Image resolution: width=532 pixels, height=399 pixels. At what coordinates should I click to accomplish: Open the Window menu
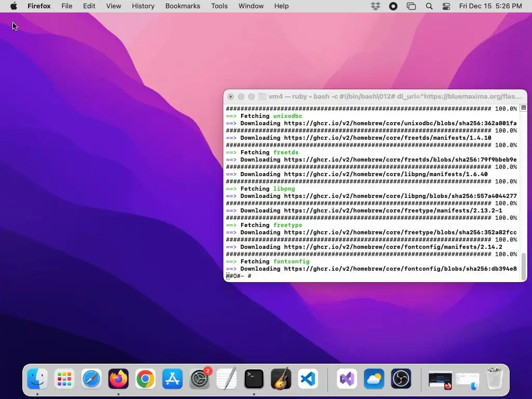coord(251,6)
